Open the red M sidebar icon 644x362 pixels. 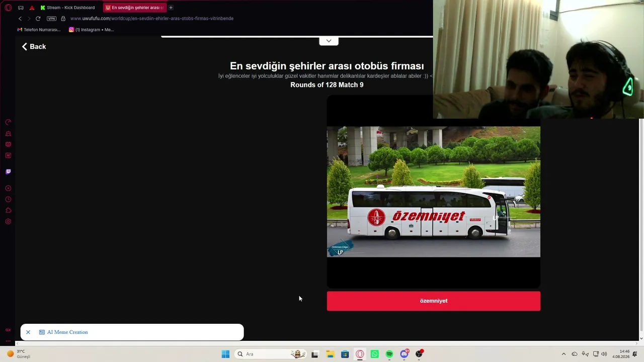coord(8,155)
